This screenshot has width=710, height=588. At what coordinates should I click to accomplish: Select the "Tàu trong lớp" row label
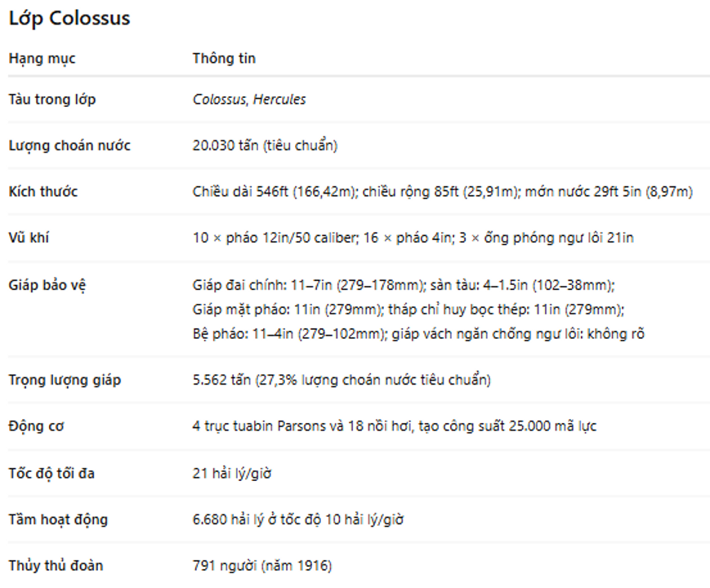click(x=52, y=100)
